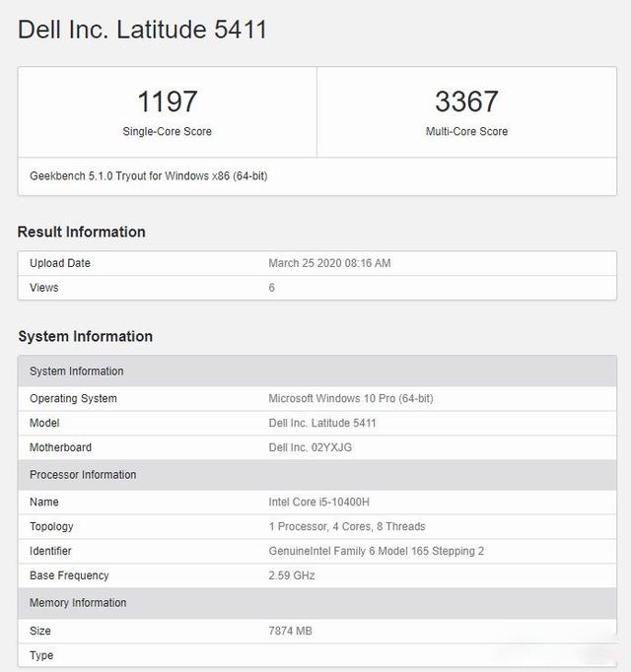The width and height of the screenshot is (631, 672).
Task: Click the processor 'Name' row label
Action: (44, 502)
